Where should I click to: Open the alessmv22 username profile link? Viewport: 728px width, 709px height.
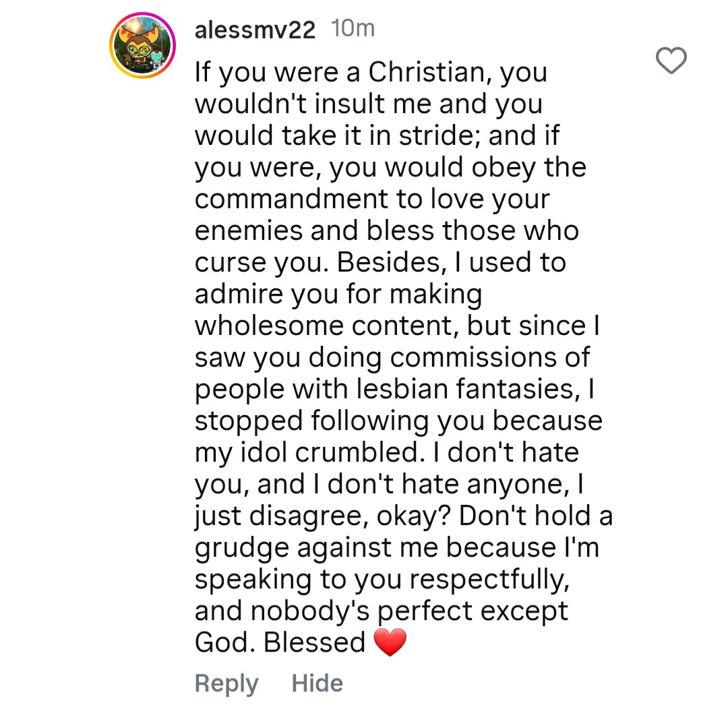point(255,30)
